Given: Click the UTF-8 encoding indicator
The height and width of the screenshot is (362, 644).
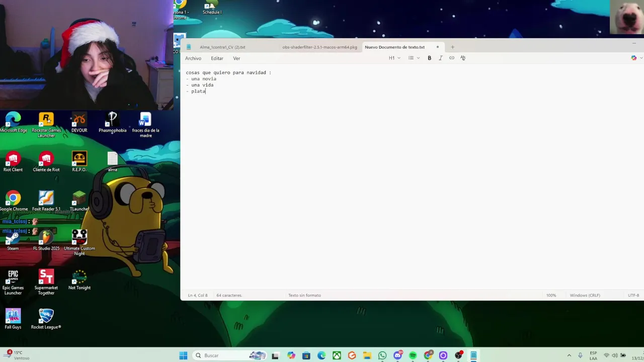Looking at the screenshot, I should coord(633,295).
